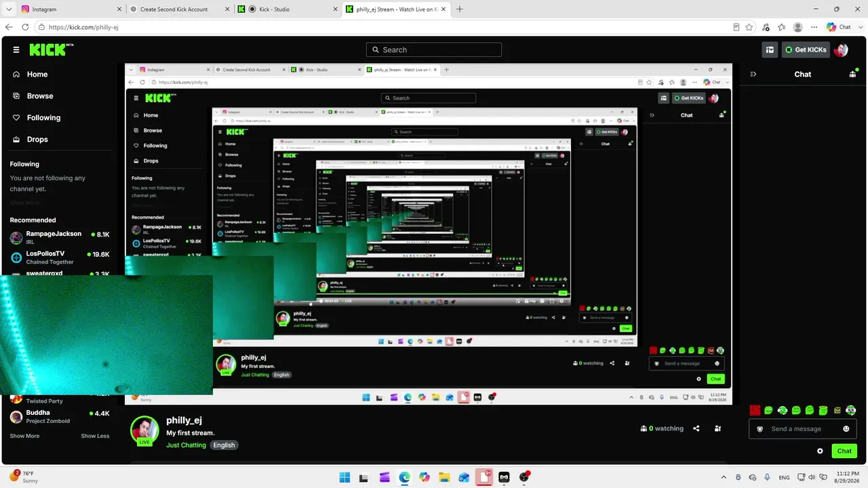
Task: Go back in the browser
Action: (9, 27)
